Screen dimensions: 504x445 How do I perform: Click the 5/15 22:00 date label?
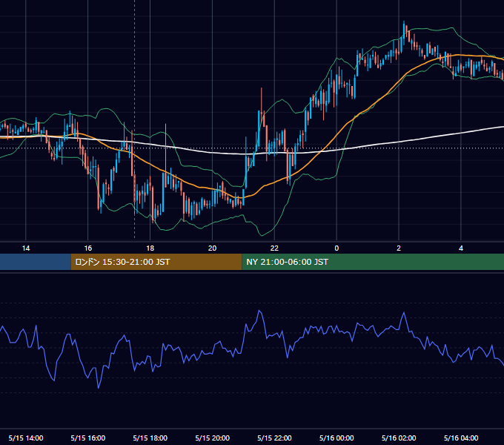point(274,438)
